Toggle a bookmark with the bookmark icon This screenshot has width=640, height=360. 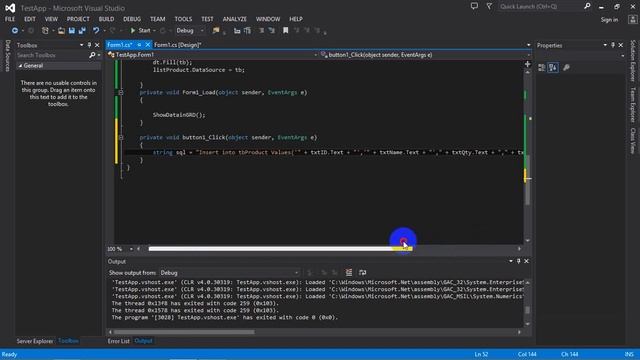point(286,31)
